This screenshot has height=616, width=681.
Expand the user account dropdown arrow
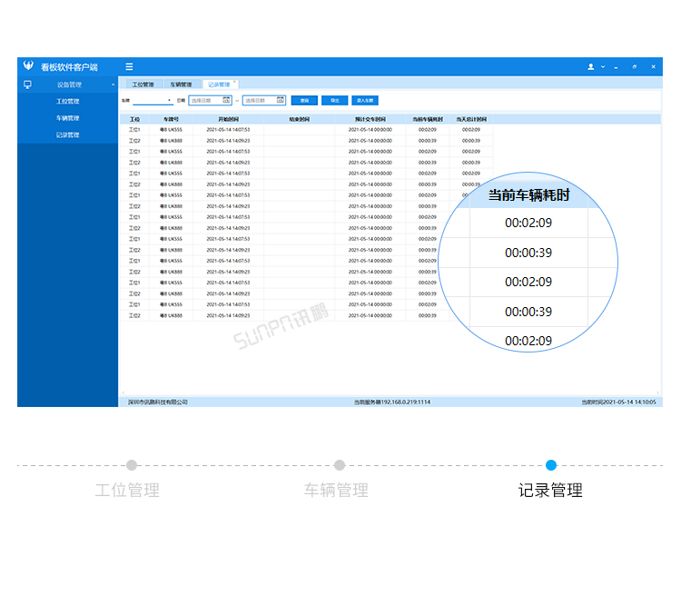click(x=603, y=66)
